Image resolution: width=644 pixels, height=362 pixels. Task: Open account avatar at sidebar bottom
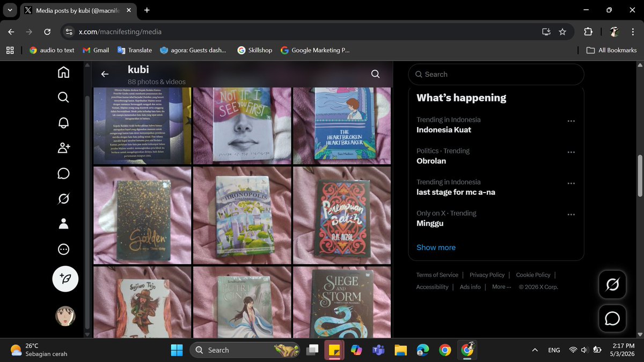click(x=65, y=316)
